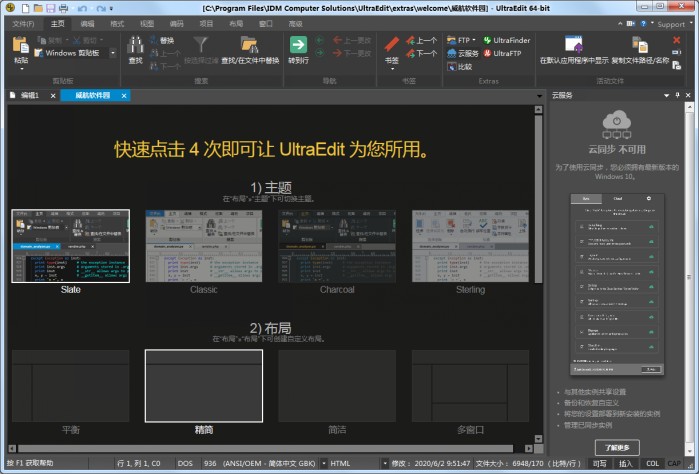
Task: Click Copy file path/name icon
Action: click(x=639, y=46)
